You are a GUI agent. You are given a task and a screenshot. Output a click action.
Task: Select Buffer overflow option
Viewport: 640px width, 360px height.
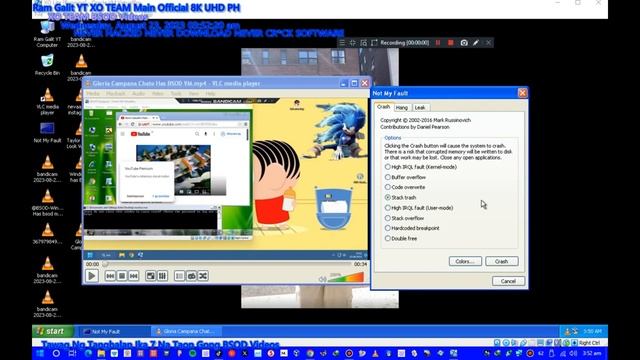tap(405, 177)
